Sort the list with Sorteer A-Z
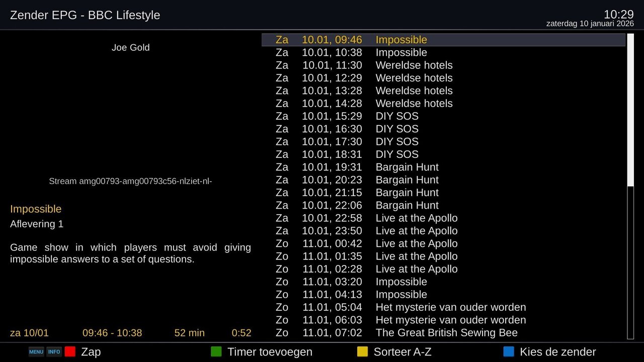This screenshot has width=644, height=362. click(x=403, y=352)
